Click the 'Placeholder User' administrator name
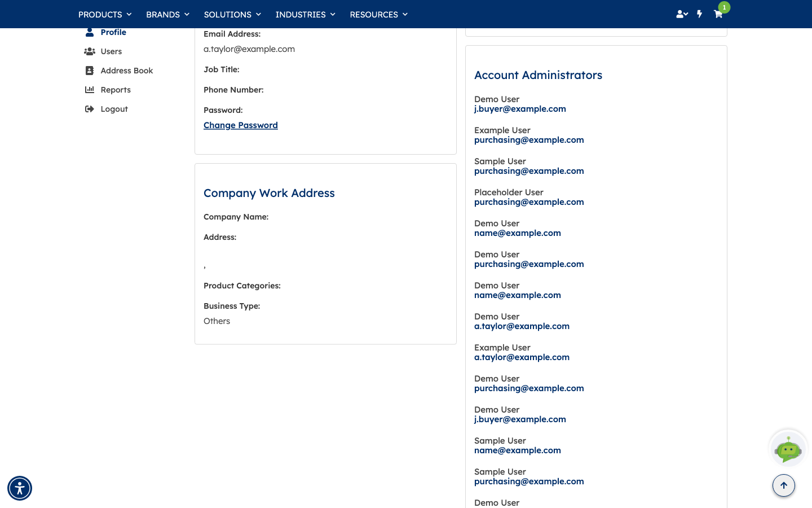 tap(509, 192)
